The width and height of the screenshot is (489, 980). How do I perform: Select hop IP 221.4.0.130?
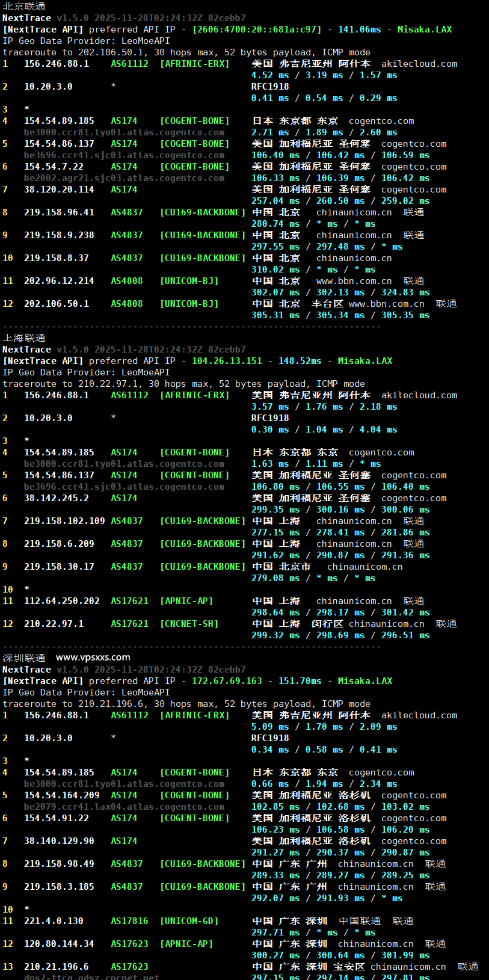(x=54, y=921)
